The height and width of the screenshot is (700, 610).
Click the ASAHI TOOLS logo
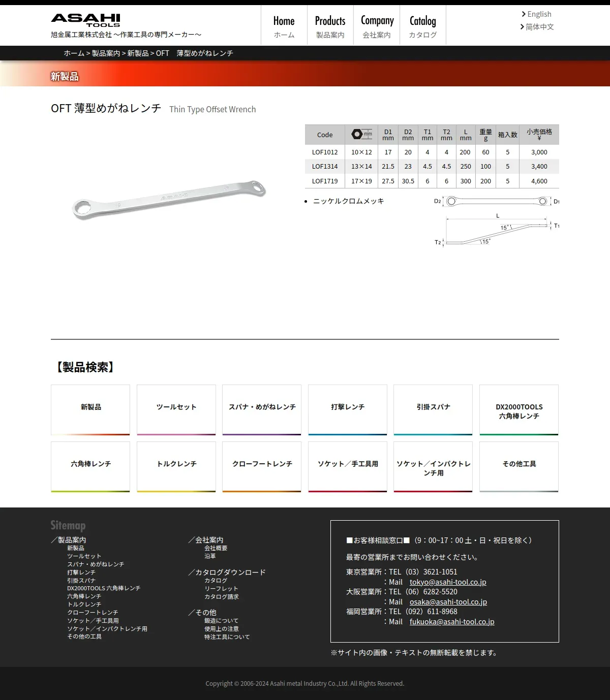point(85,20)
